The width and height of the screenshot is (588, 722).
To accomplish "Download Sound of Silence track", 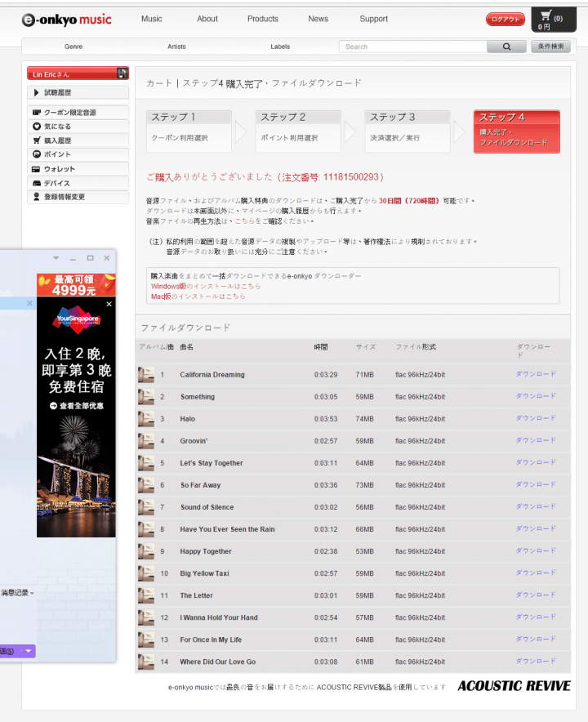I will pyautogui.click(x=536, y=506).
